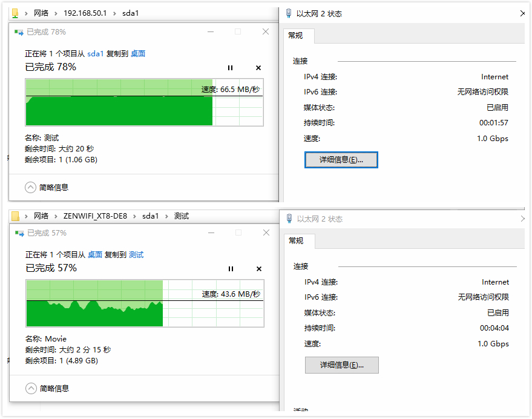Open the sda1 link in the copy message

(95, 53)
